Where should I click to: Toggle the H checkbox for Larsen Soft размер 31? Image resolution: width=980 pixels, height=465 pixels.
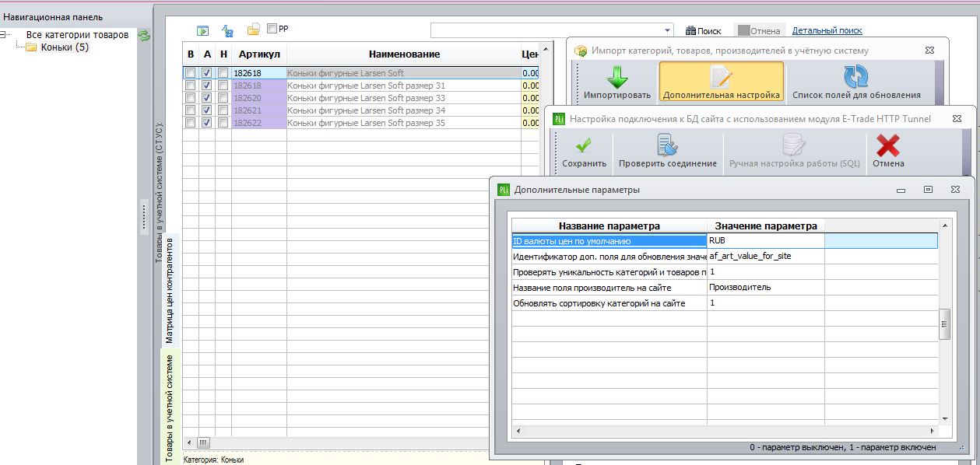[x=223, y=86]
